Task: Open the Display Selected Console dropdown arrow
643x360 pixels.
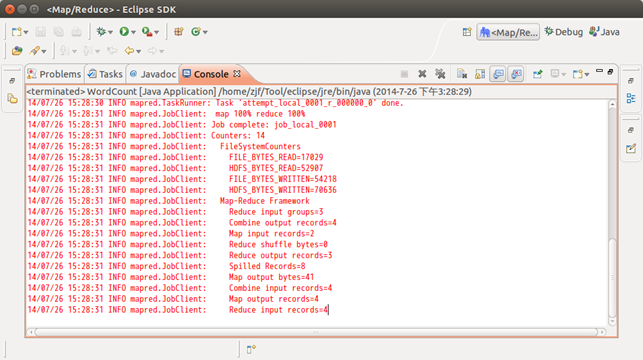Action: click(x=564, y=75)
